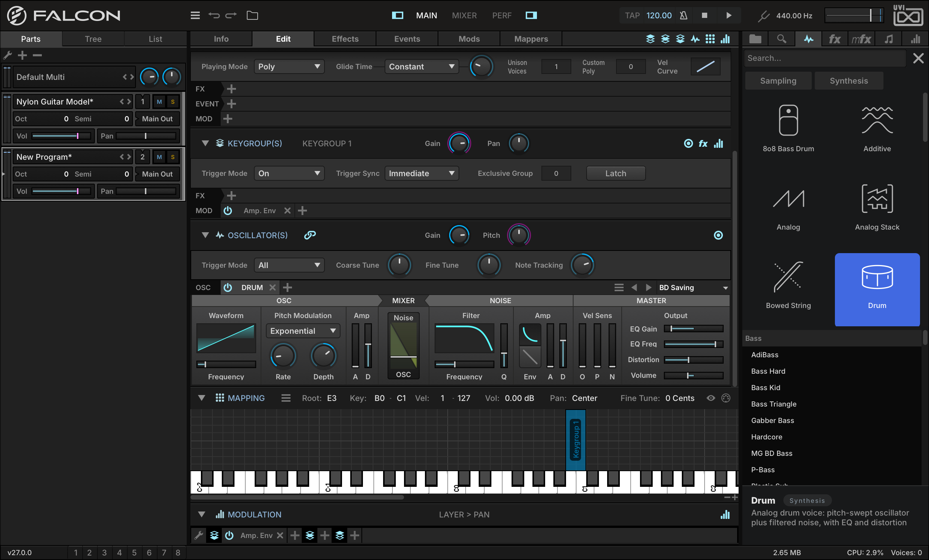The height and width of the screenshot is (560, 929).
Task: Open the Trigger Sync Immediate dropdown
Action: click(422, 173)
